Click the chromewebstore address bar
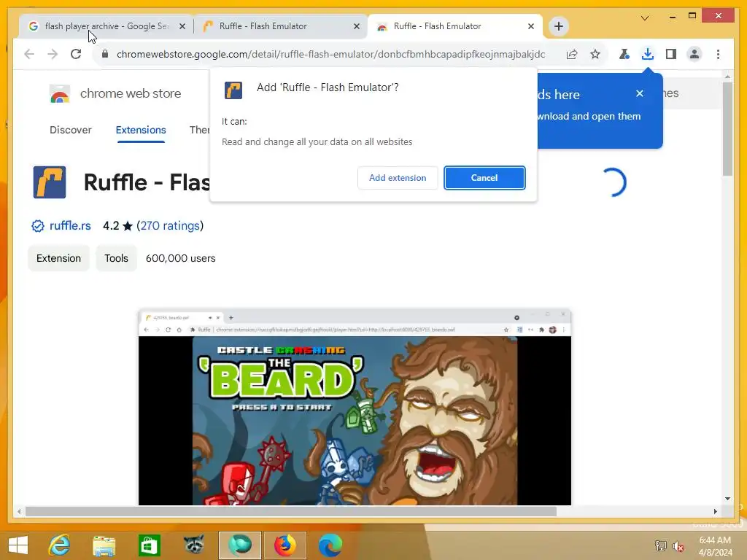 coord(330,54)
